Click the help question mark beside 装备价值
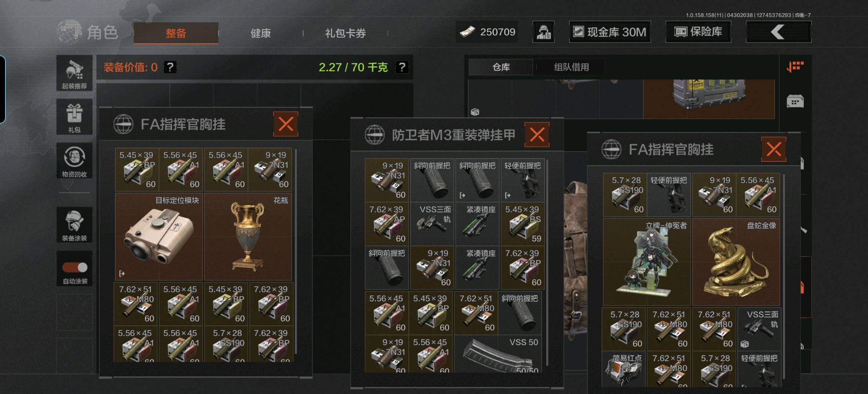The height and width of the screenshot is (394, 868). tap(170, 67)
